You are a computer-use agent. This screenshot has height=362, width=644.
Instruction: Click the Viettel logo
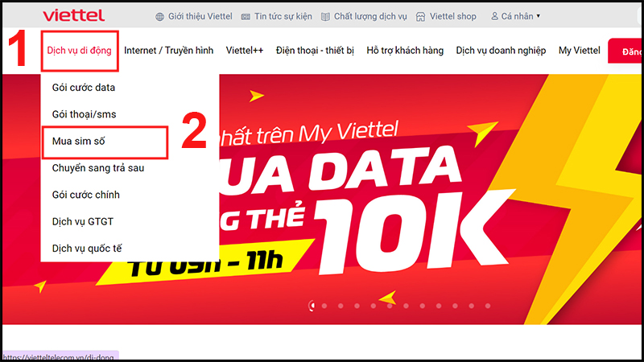point(73,15)
